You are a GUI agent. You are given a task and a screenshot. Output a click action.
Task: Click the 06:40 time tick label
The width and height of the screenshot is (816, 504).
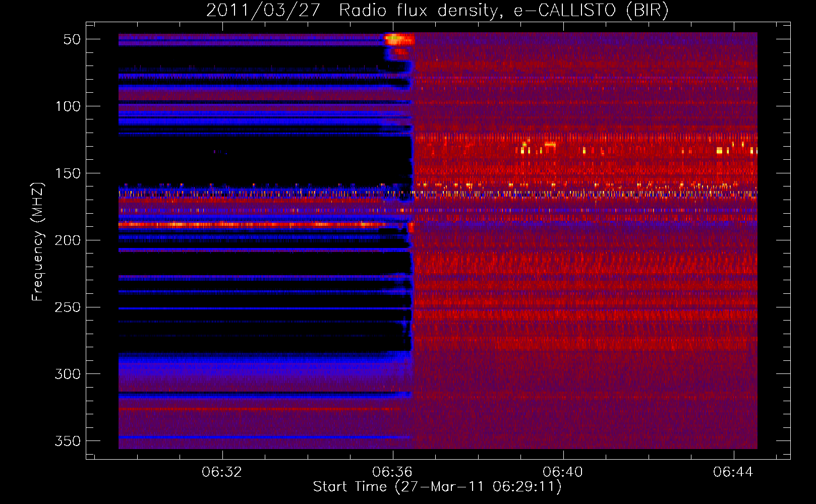(x=563, y=472)
